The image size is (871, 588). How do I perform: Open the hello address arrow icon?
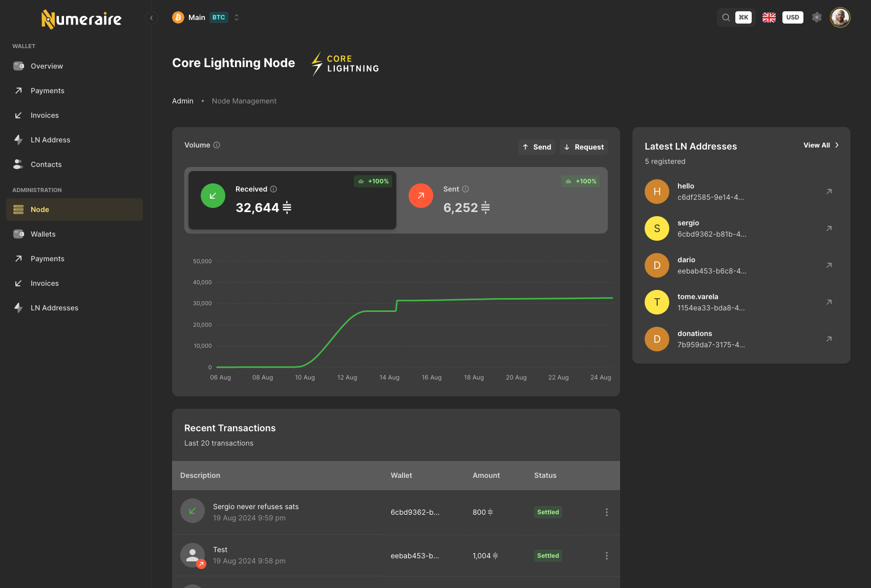click(829, 192)
